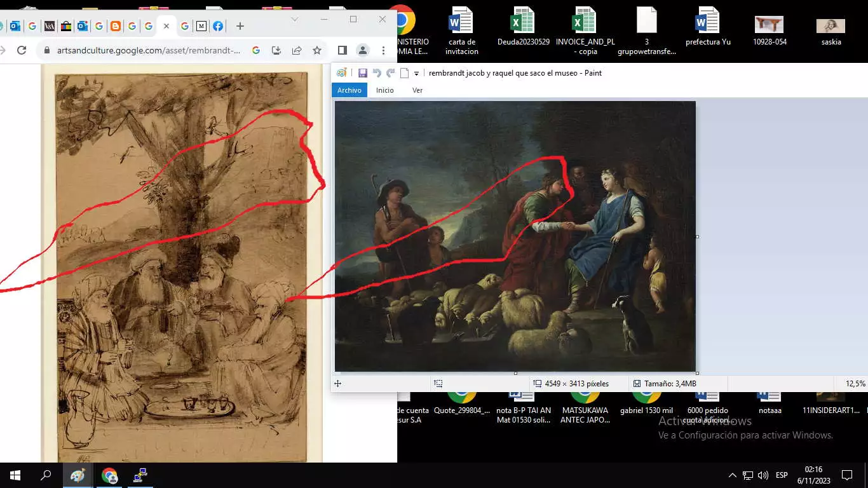Click zoom level 12,5% in Paint
Viewport: 868px width, 488px height.
point(855,384)
